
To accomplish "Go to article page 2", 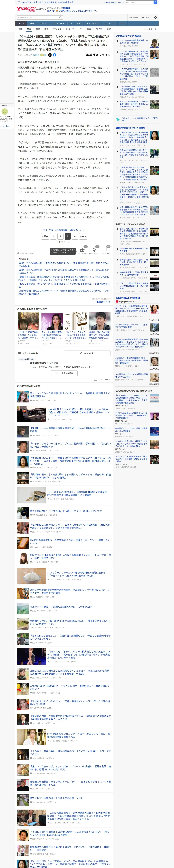I will pos(60,236).
